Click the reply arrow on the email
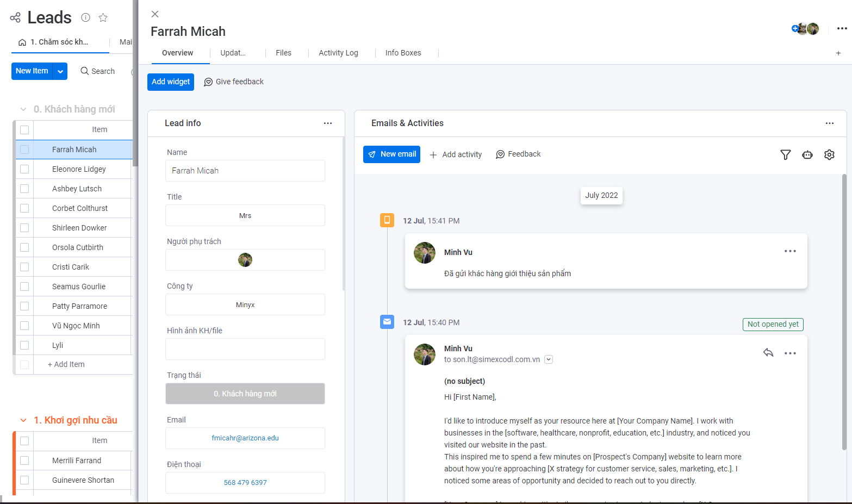The image size is (852, 504). 768,353
